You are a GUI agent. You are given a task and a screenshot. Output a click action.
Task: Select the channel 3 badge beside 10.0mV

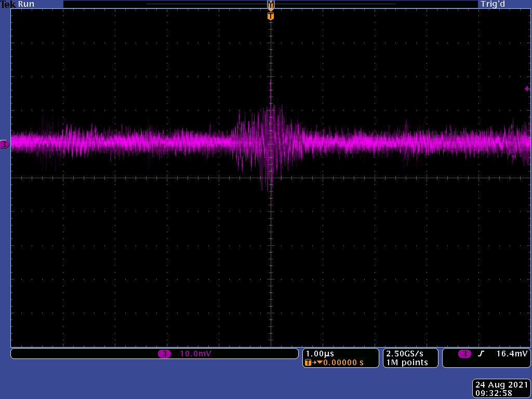point(164,354)
